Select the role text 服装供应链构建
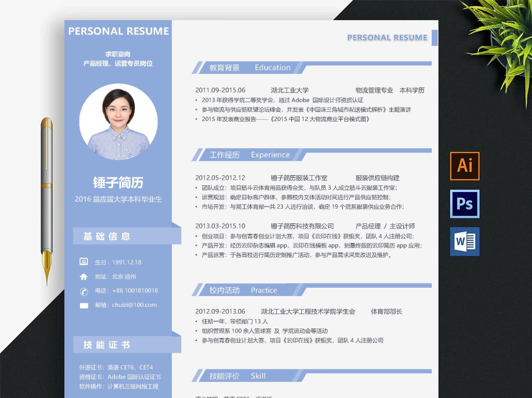Viewport: 532px width, 398px height. point(377,178)
